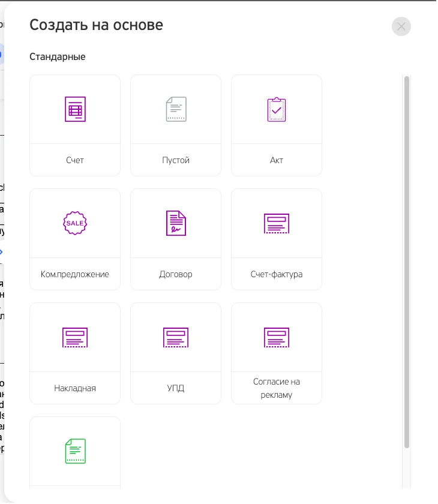Click the Счет-фактура template icon
The width and height of the screenshot is (438, 504).
point(277,223)
